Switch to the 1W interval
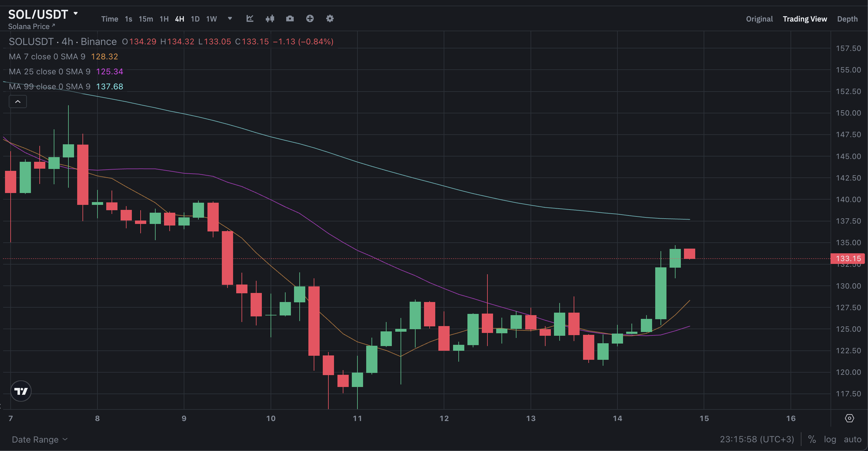 [211, 19]
